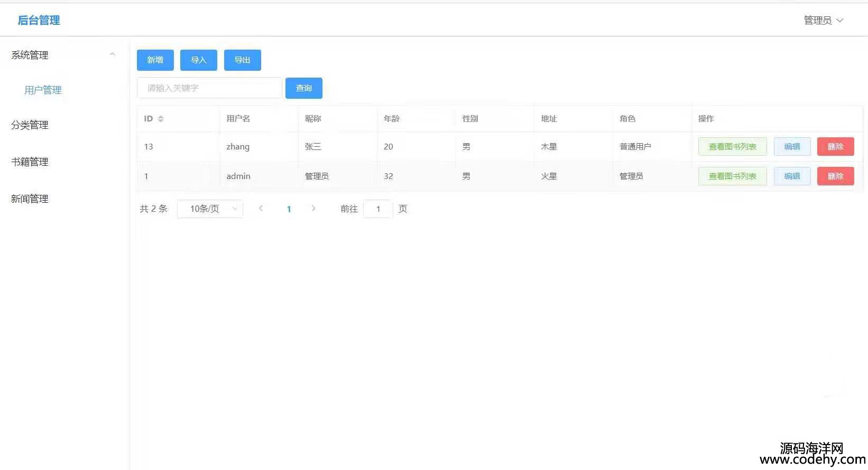Select page 1 in the pagination

pyautogui.click(x=289, y=209)
